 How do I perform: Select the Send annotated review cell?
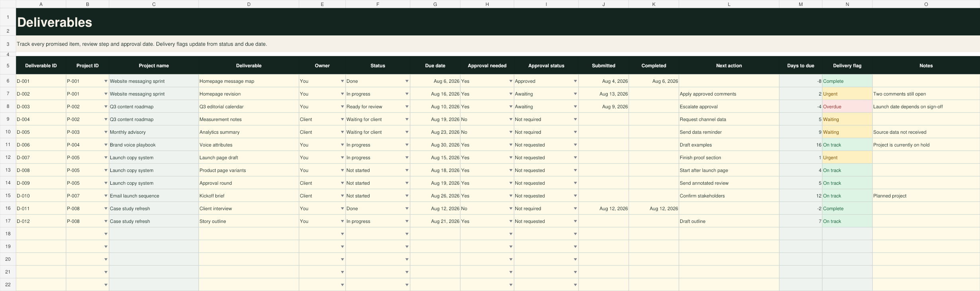(x=729, y=183)
